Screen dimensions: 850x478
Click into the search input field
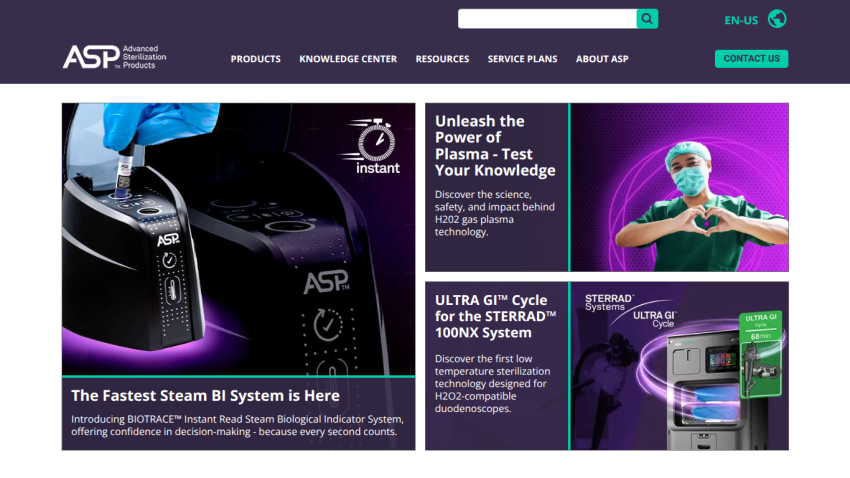tap(547, 19)
